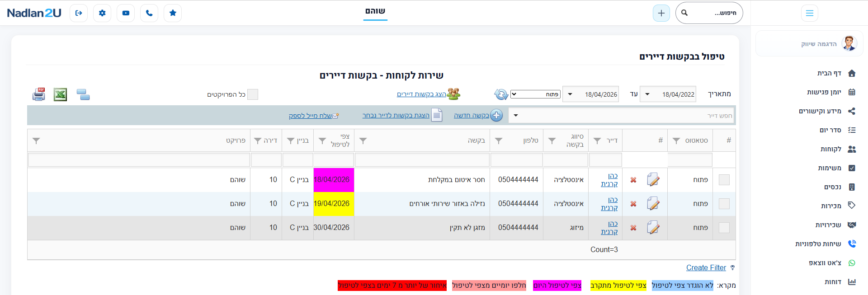Click filter icon on צפי לטיפול column
Viewport: 868px width, 295px height.
pos(322,141)
